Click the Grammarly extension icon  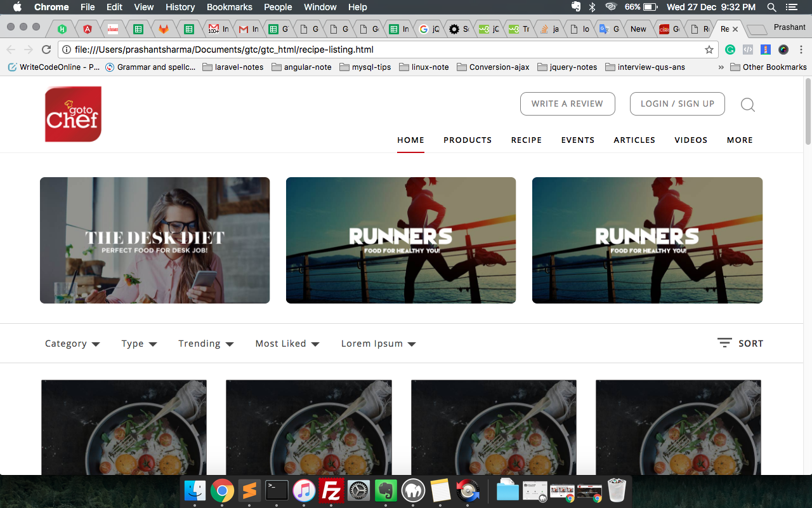(x=730, y=50)
